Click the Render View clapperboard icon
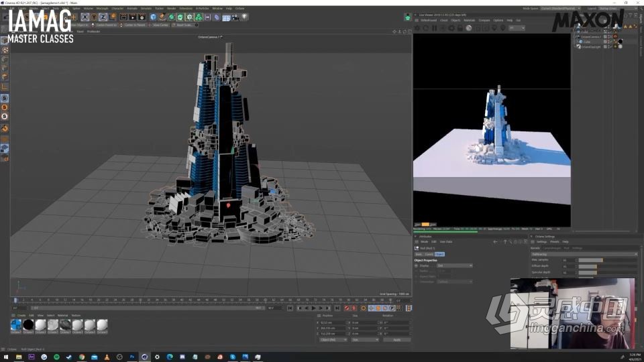 123,17
